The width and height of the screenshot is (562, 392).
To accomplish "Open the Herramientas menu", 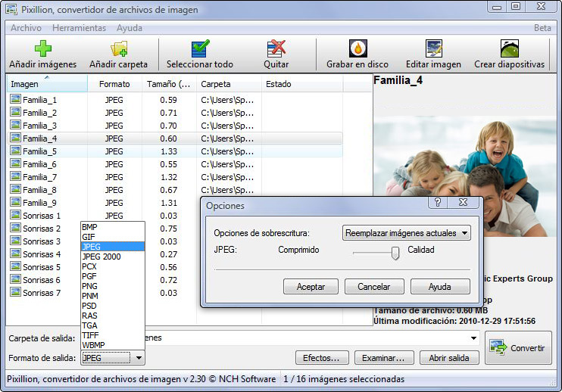I will [80, 28].
